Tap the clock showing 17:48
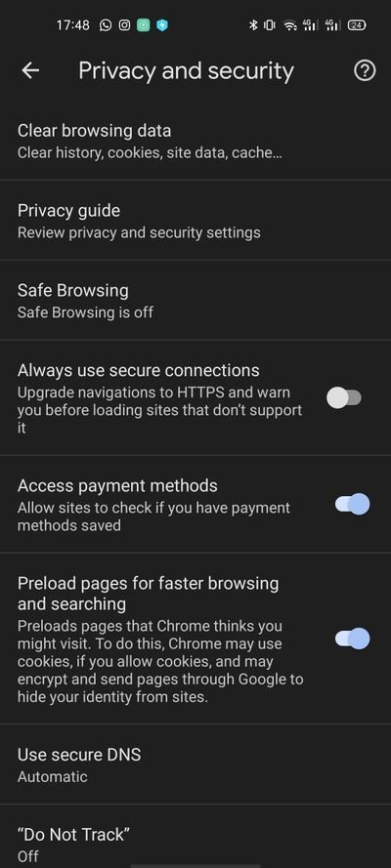This screenshot has width=391, height=868. (72, 25)
